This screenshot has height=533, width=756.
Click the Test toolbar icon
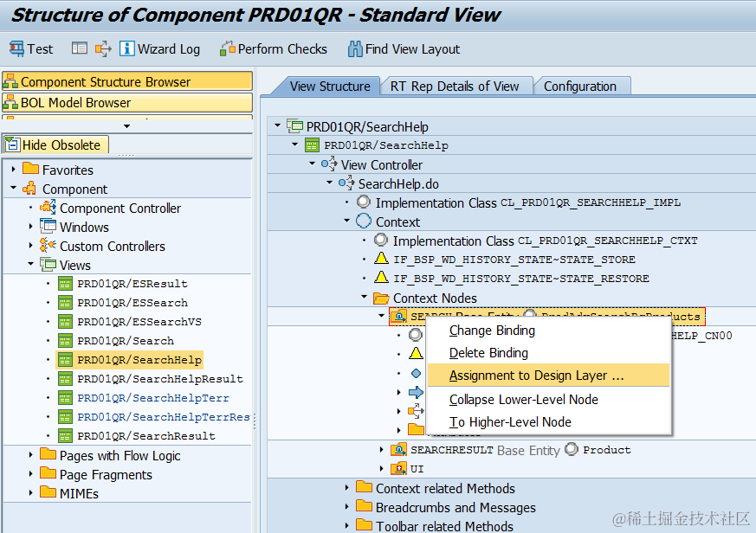[16, 48]
